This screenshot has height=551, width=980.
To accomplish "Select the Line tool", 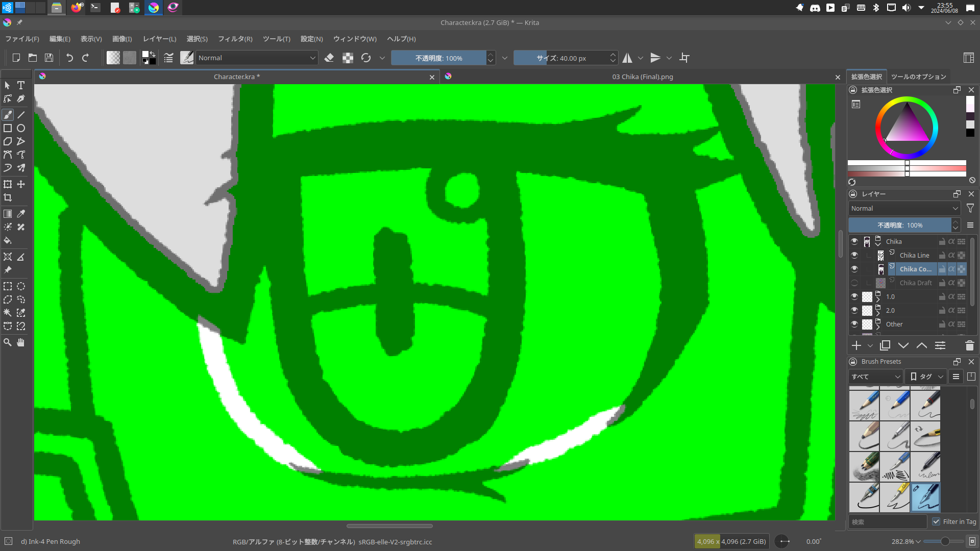I will pyautogui.click(x=21, y=115).
